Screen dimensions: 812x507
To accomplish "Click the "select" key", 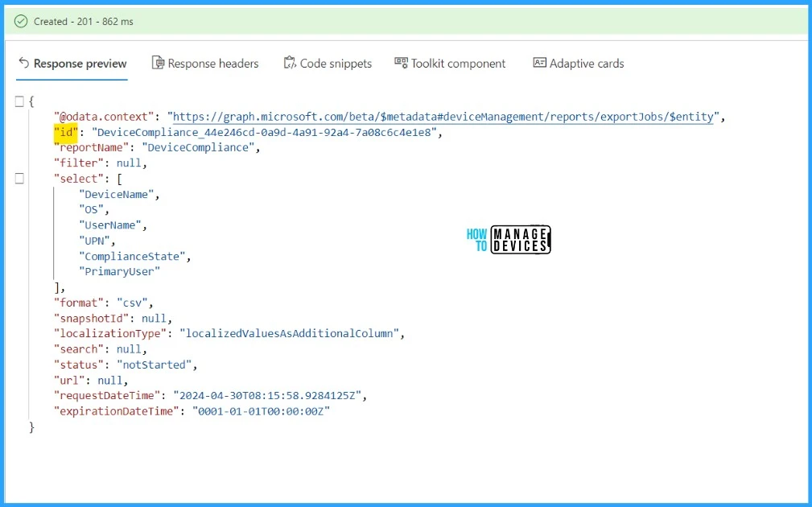I will (79, 179).
